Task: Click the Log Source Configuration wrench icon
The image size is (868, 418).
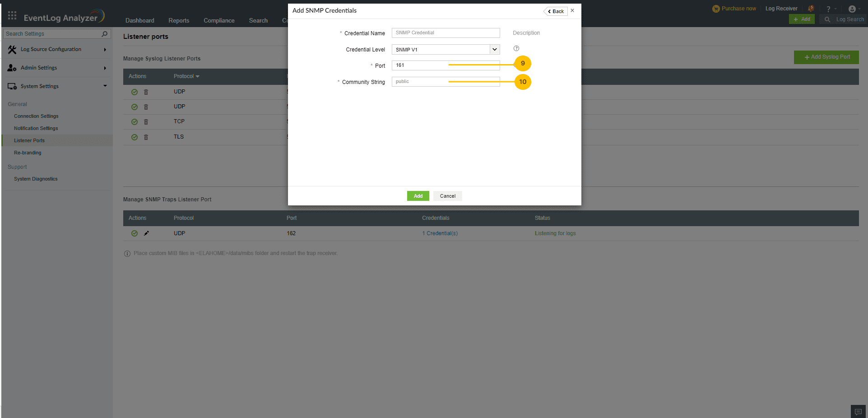Action: [x=12, y=49]
